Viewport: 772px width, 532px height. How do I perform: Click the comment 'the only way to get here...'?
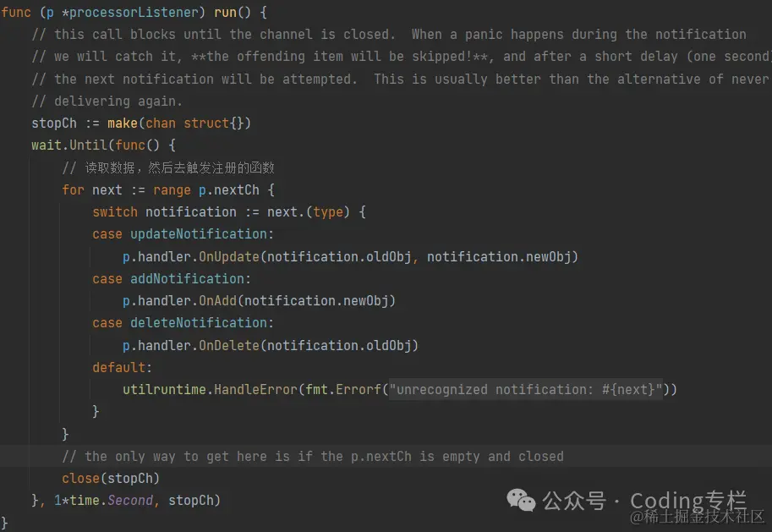tap(313, 457)
